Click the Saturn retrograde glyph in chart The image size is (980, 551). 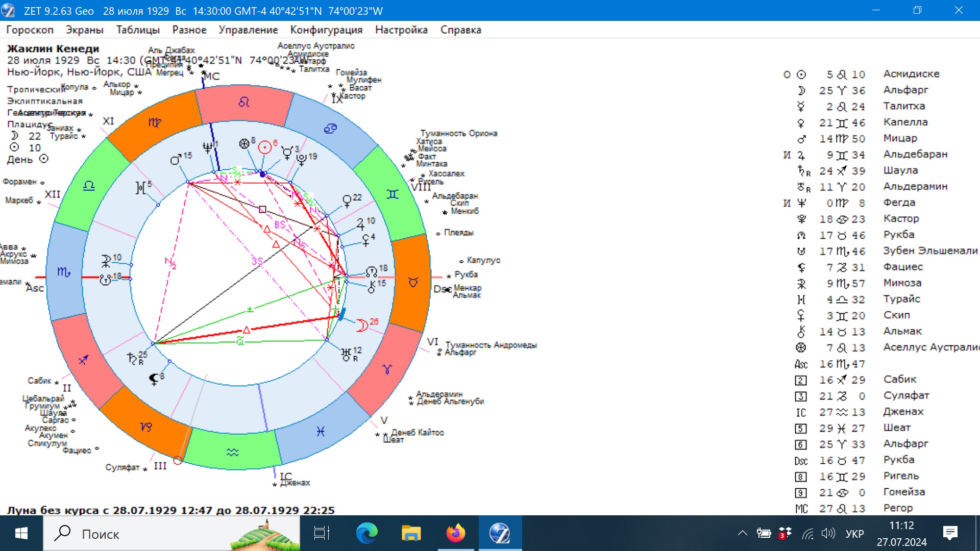click(133, 357)
